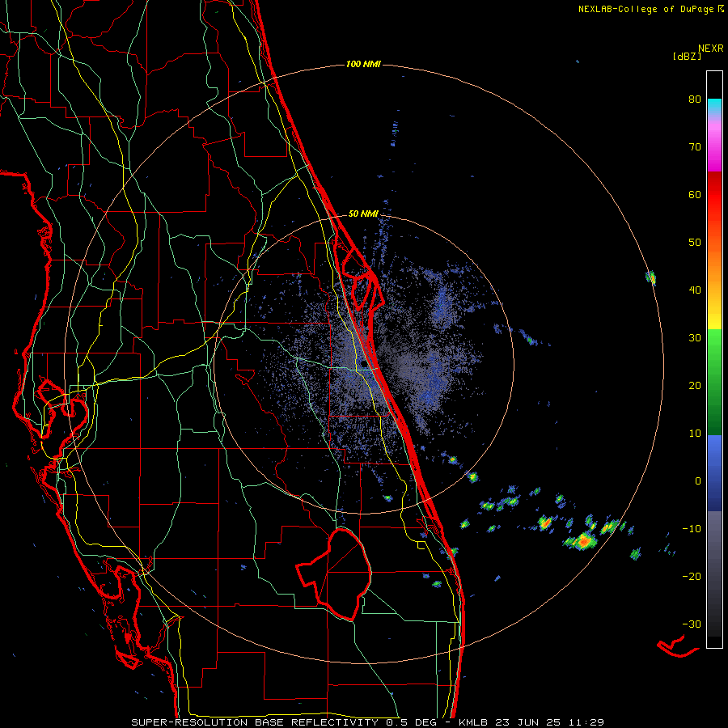Click the "70" value on the dBZ scale
The height and width of the screenshot is (728, 728).
pyautogui.click(x=695, y=147)
